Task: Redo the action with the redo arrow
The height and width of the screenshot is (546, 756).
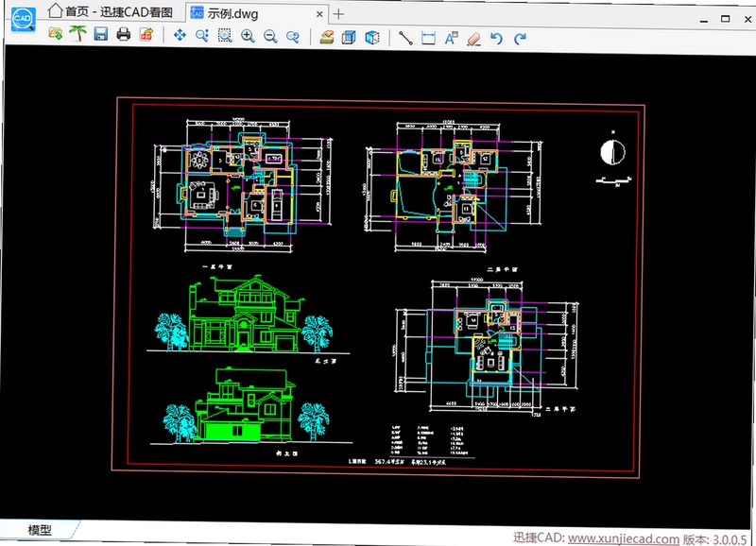Action: [520, 39]
